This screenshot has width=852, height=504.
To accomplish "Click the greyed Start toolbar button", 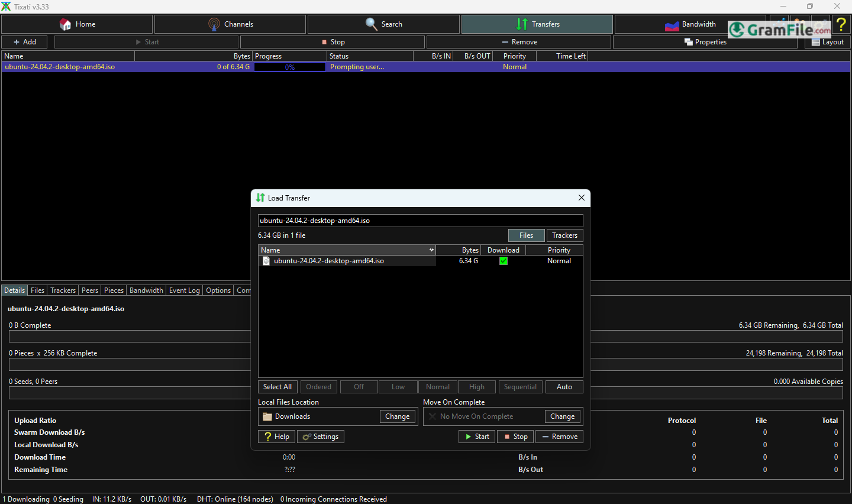I will (147, 42).
